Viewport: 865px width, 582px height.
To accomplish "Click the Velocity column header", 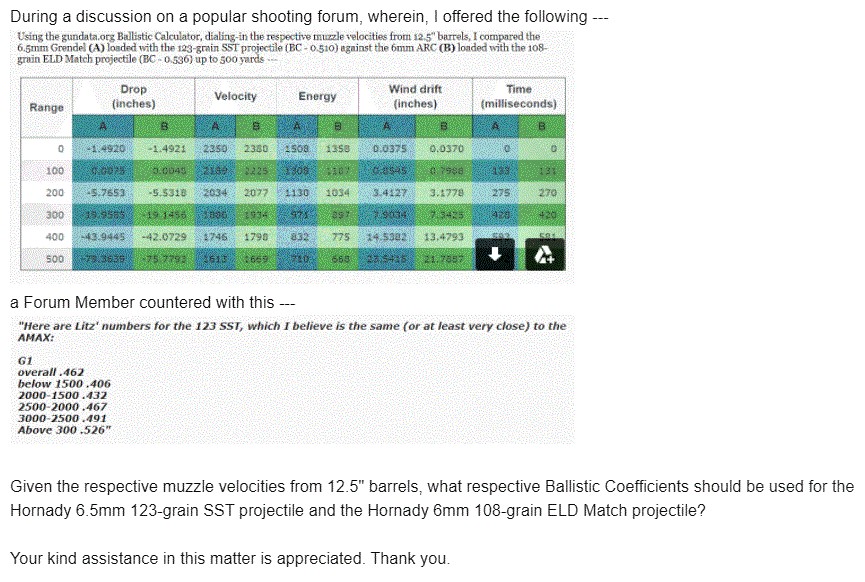I will pos(236,96).
